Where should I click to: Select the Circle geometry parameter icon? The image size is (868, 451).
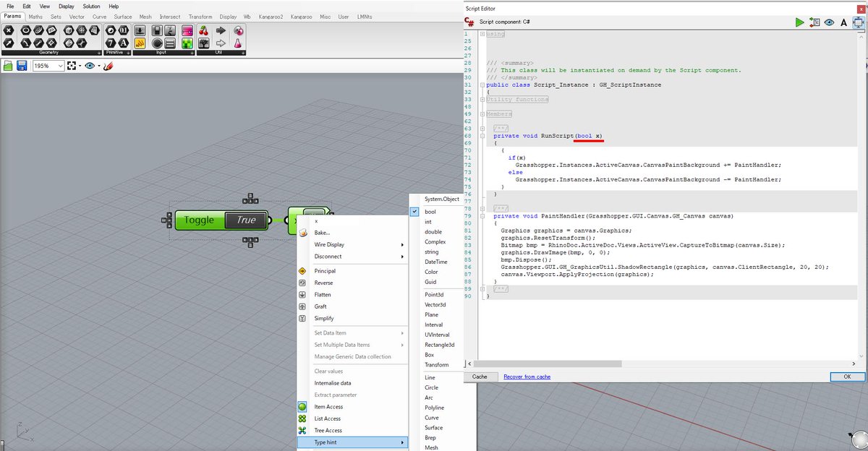pos(26,31)
